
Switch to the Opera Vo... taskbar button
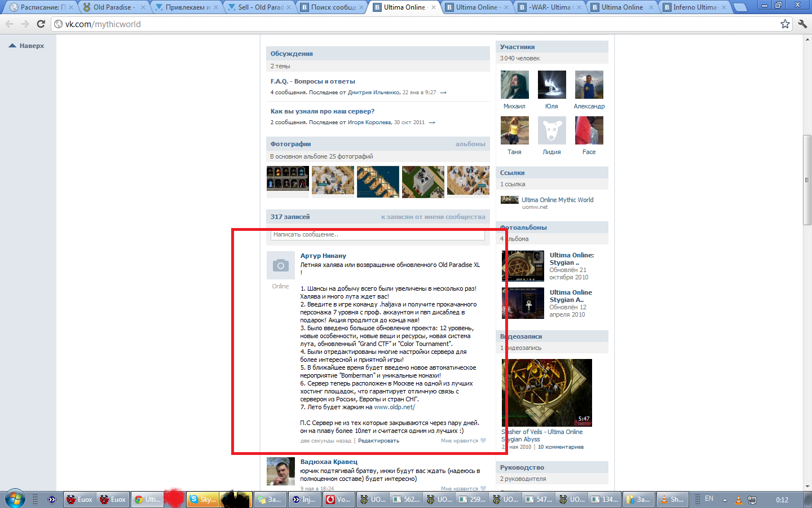pos(339,500)
